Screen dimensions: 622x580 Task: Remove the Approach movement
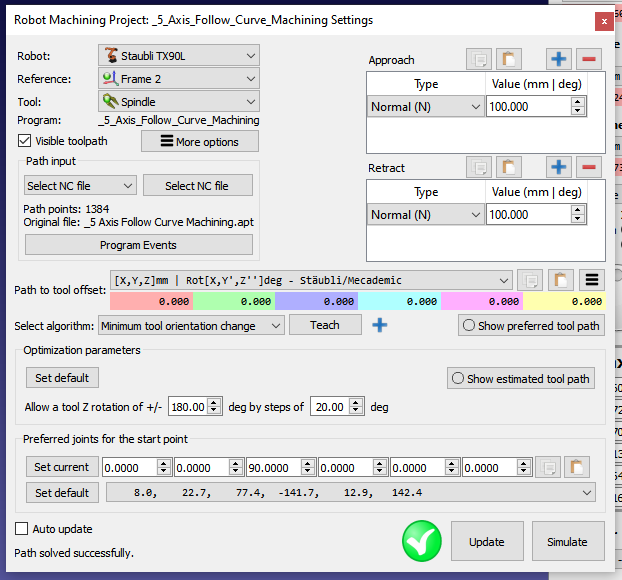[x=589, y=59]
